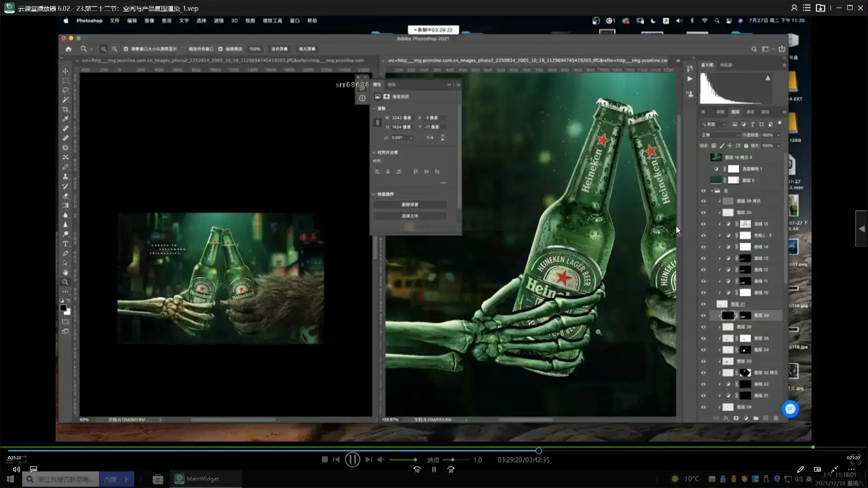Open the 滤镜 menu in menu bar
The height and width of the screenshot is (488, 868).
pos(218,21)
